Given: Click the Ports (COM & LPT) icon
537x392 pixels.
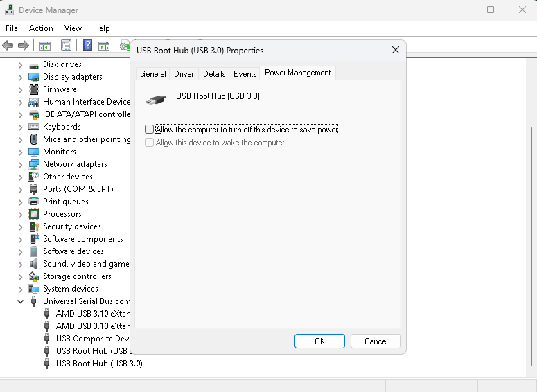Looking at the screenshot, I should click(33, 189).
